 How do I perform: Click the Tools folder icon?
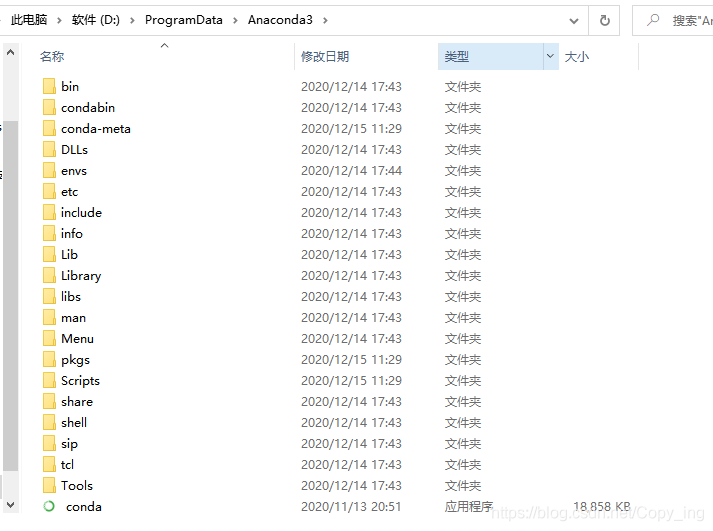[x=49, y=485]
